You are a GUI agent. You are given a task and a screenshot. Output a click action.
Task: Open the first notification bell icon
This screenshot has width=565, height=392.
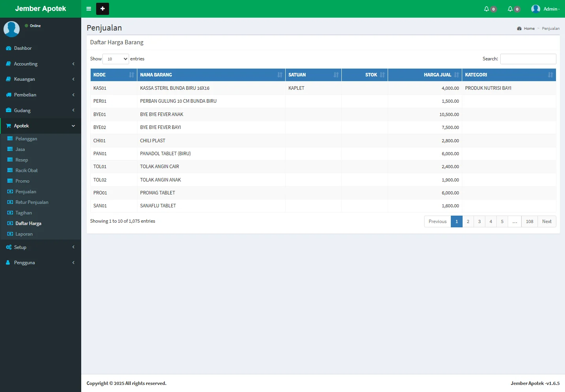coord(487,9)
